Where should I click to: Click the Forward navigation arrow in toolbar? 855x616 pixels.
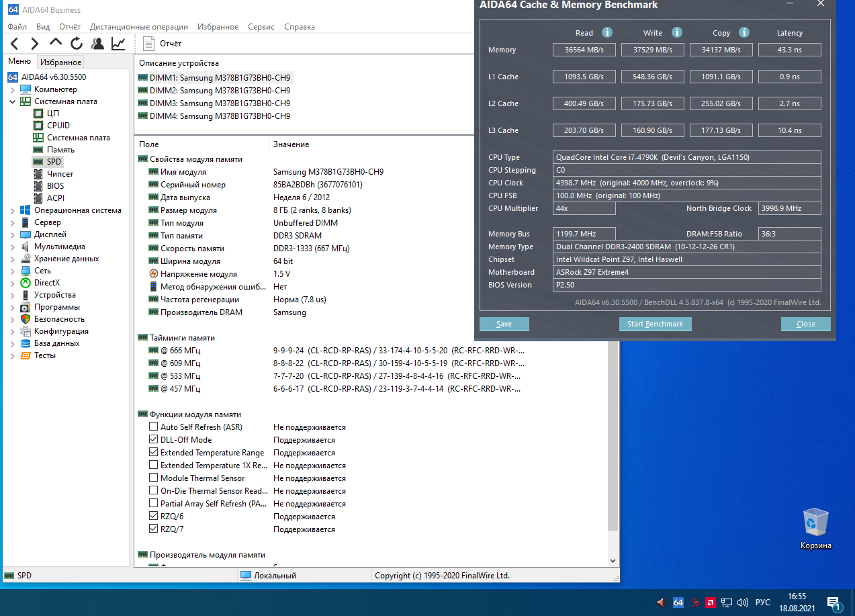click(35, 44)
